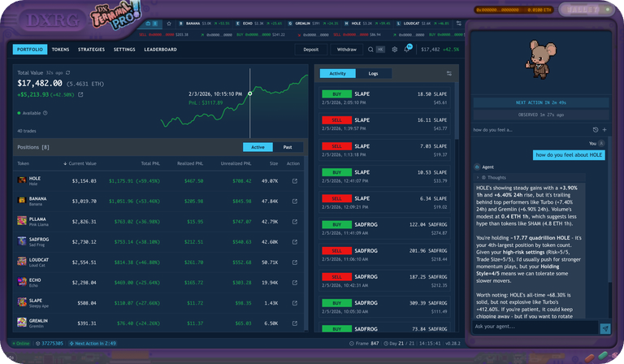
Task: Open the gear settings icon beside search
Action: (395, 50)
